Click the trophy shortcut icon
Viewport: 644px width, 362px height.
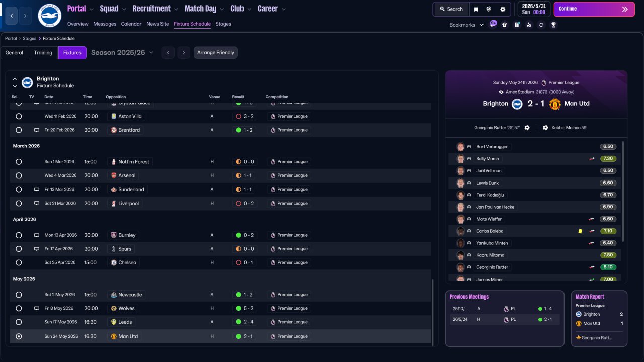tap(553, 25)
